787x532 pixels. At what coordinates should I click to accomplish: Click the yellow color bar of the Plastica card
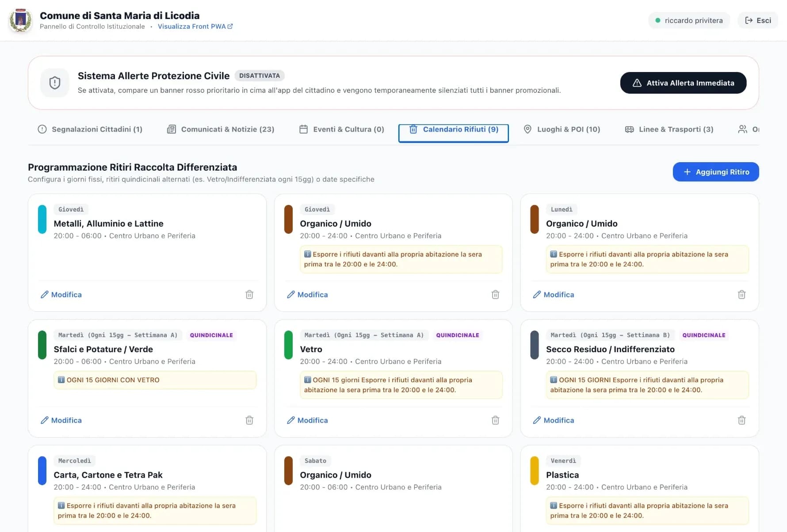point(535,471)
